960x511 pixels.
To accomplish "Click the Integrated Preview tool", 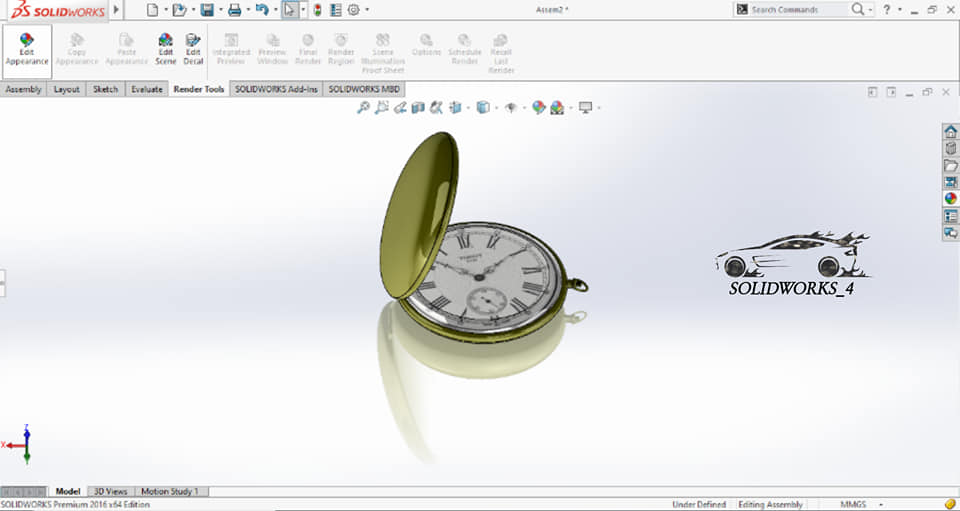I will coord(231,49).
